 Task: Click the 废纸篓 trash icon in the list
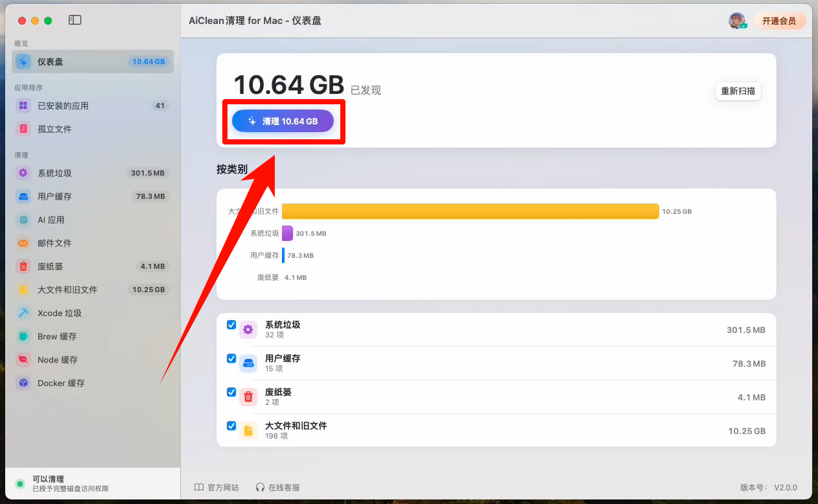(248, 397)
